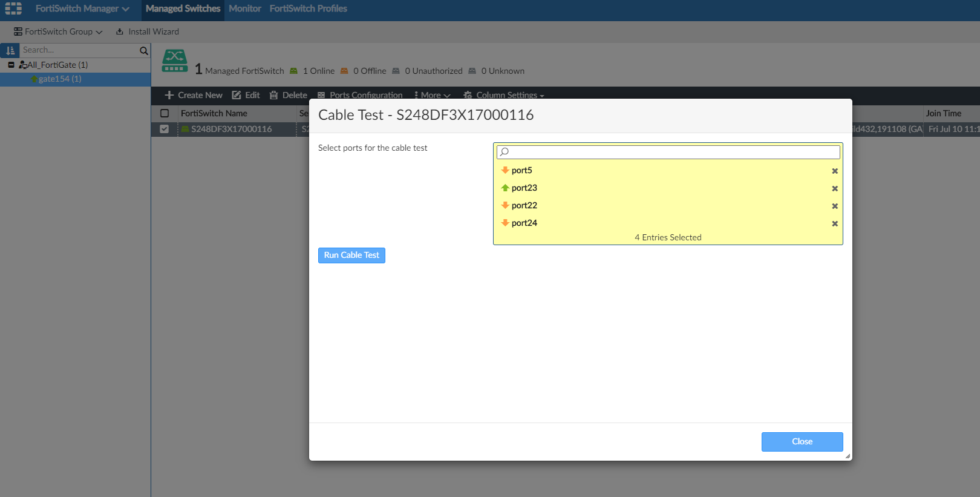The image size is (980, 497).
Task: Sort by FortiSwitch Name column
Action: (x=214, y=113)
